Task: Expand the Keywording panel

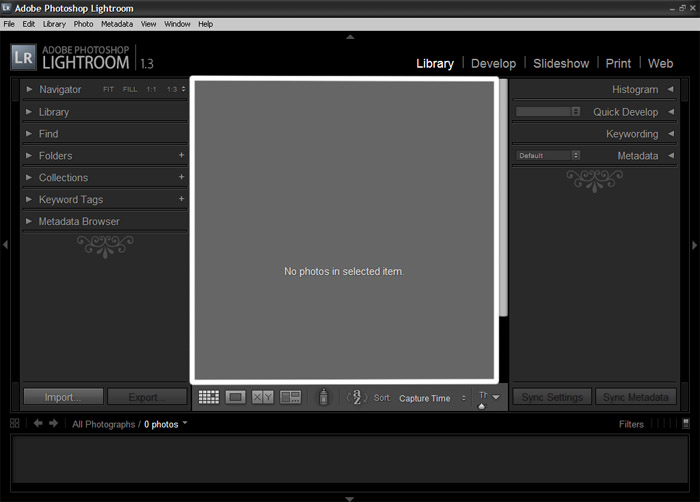Action: (x=671, y=133)
